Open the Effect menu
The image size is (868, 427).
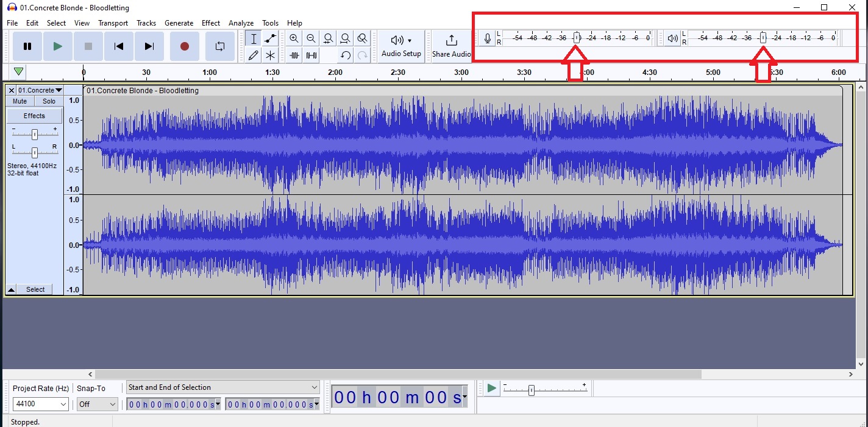pos(211,23)
